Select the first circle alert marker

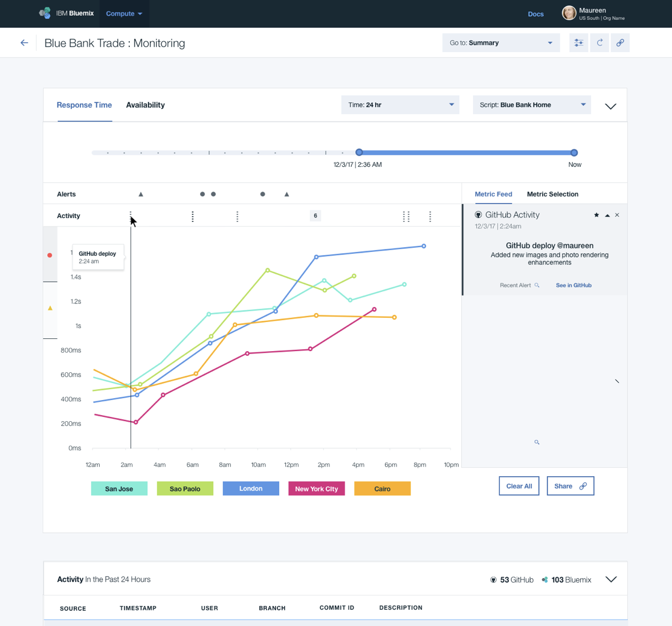coord(202,194)
